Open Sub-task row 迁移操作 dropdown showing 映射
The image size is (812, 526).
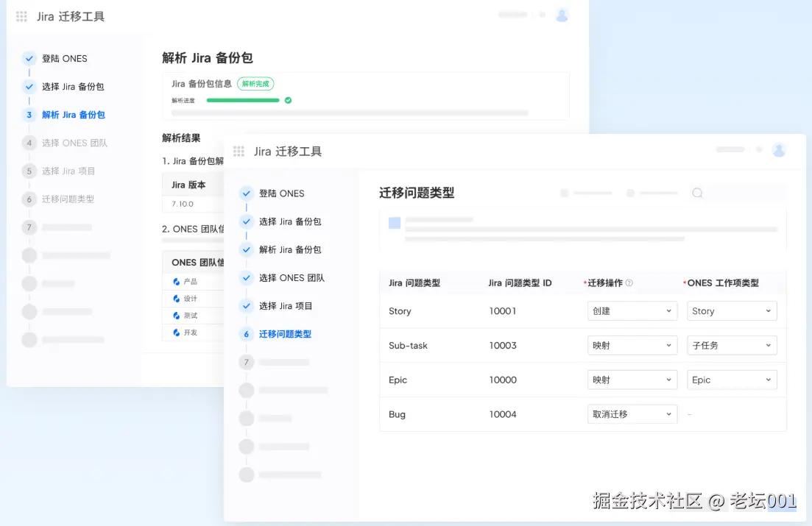coord(632,345)
